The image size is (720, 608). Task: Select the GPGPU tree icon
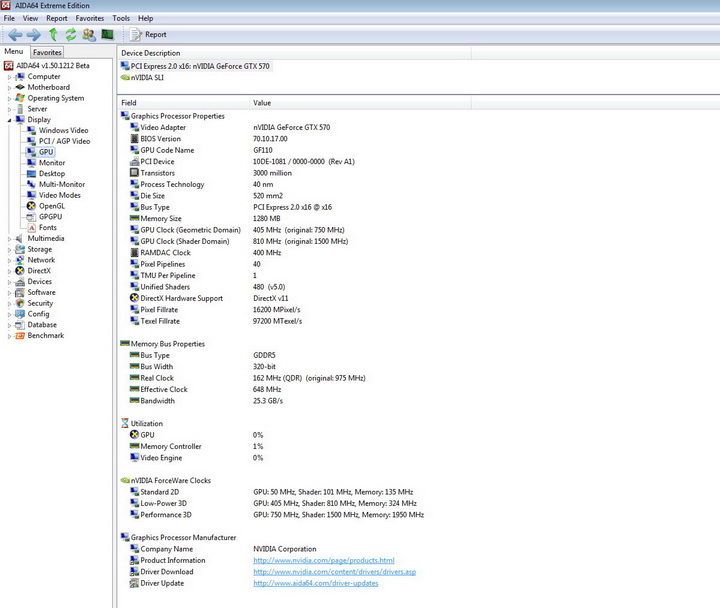31,217
